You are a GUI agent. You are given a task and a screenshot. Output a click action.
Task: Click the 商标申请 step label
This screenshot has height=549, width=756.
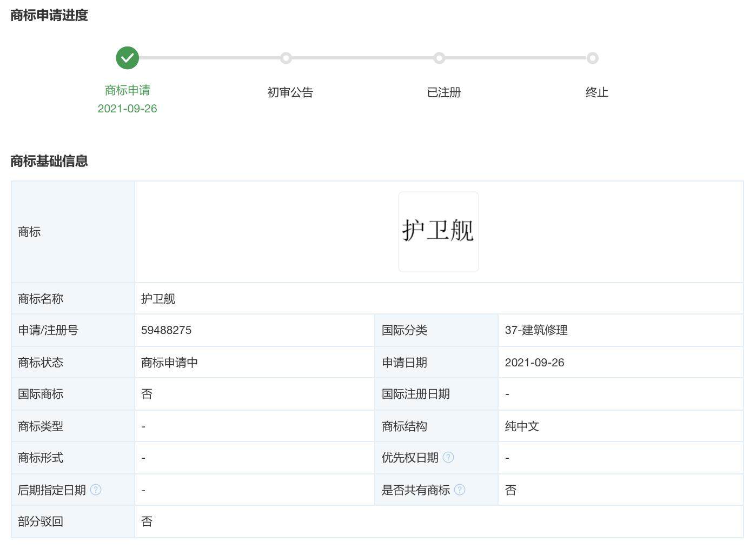pos(127,90)
